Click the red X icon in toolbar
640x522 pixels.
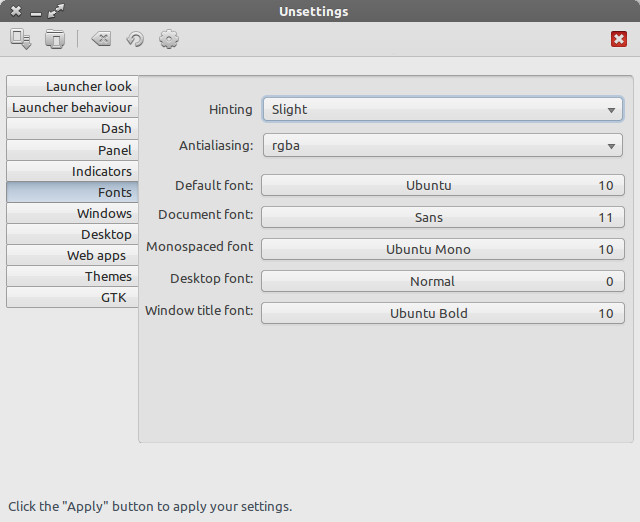(x=619, y=39)
